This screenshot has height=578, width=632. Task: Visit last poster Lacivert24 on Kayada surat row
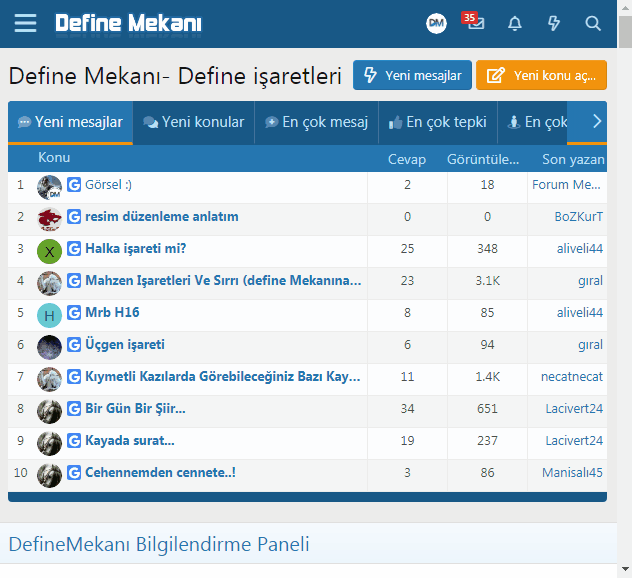tap(574, 441)
